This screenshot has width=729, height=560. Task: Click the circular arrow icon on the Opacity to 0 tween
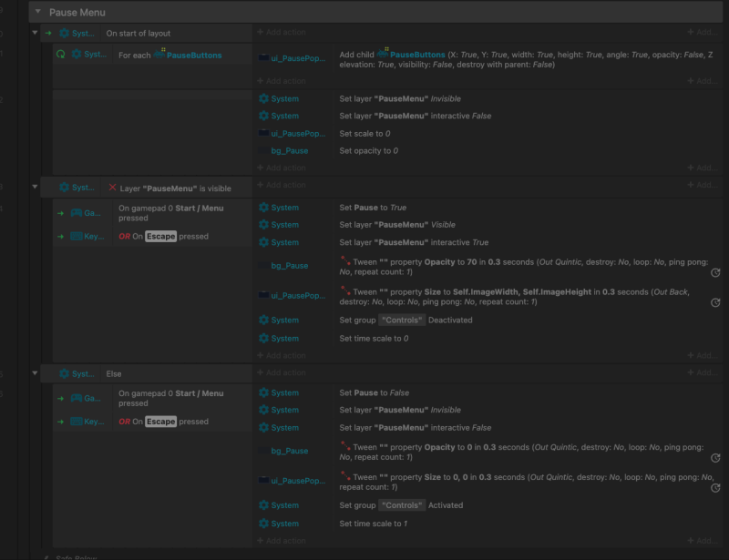tap(715, 458)
